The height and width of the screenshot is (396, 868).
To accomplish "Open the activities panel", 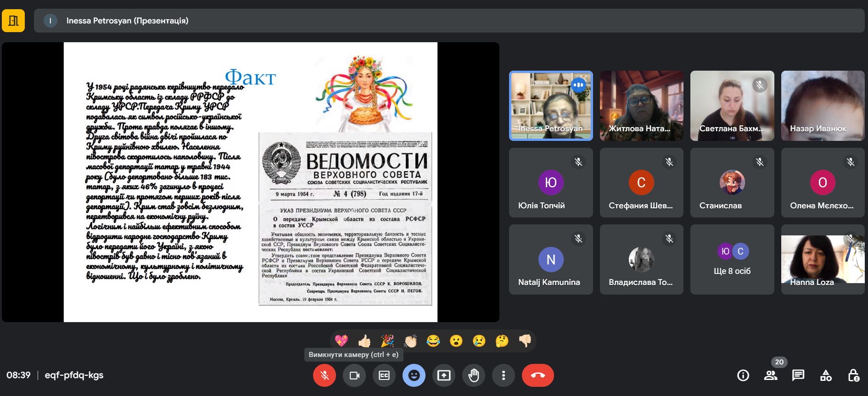I will (826, 375).
